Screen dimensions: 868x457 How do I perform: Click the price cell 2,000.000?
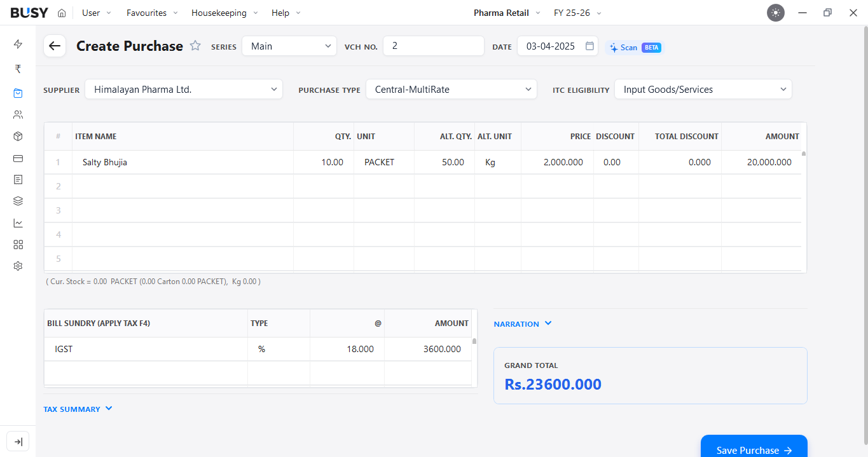pos(558,162)
